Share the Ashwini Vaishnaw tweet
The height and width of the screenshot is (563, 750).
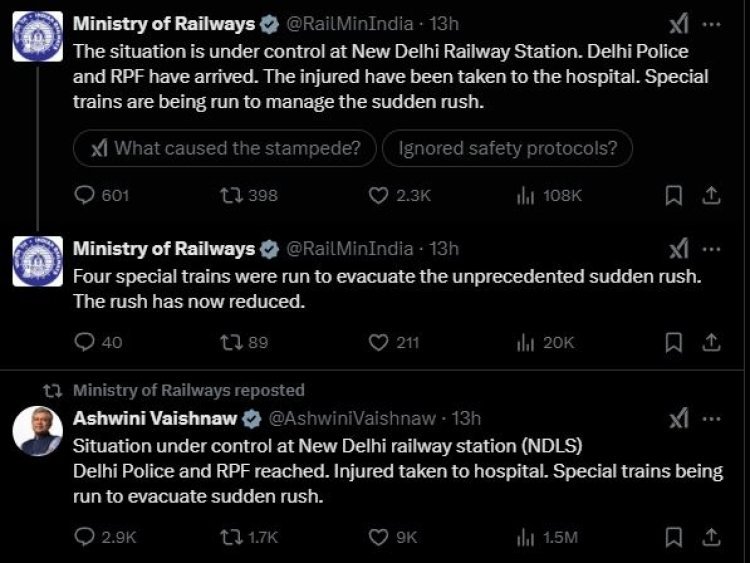click(x=711, y=537)
